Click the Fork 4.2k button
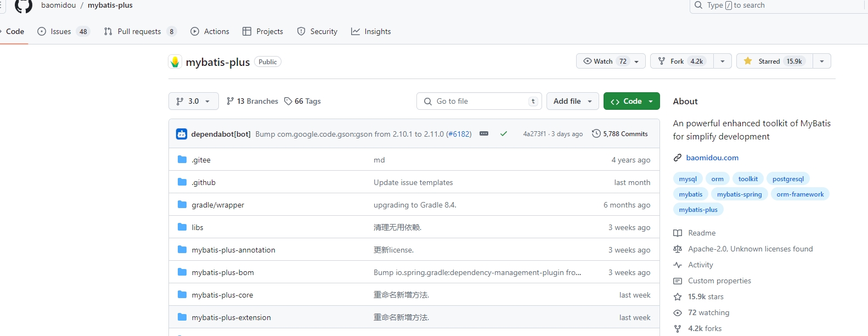 point(682,61)
